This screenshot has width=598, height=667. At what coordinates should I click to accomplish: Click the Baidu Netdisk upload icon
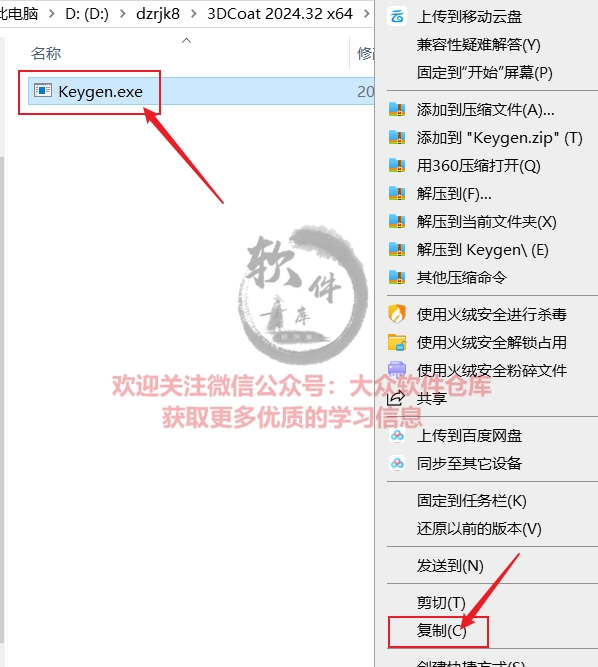pos(397,436)
